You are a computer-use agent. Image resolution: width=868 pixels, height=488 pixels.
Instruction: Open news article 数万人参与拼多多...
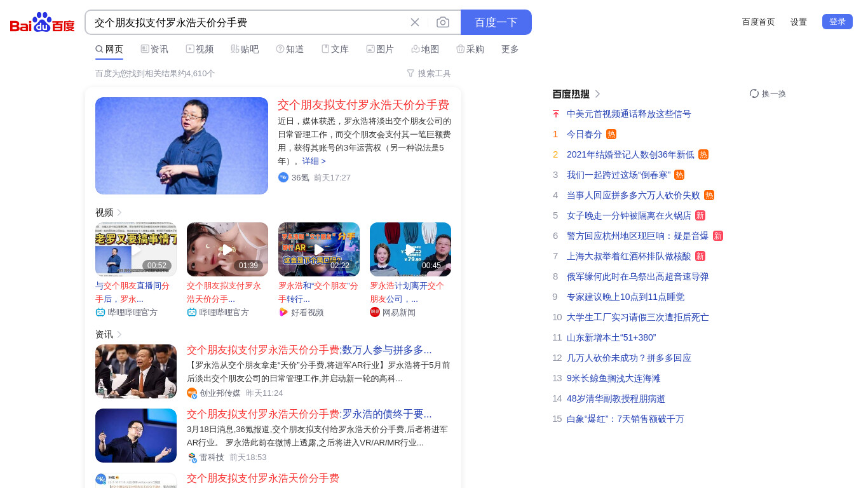click(309, 349)
